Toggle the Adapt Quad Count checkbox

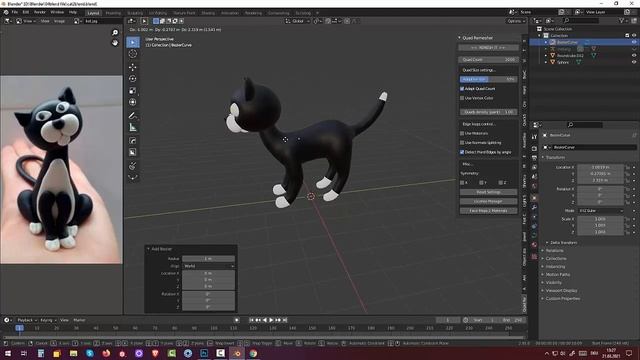[x=462, y=89]
